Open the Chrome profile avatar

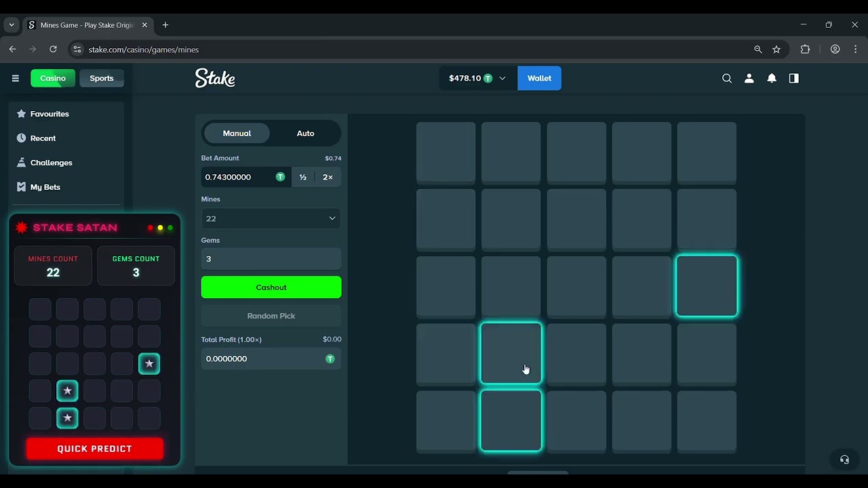(835, 49)
